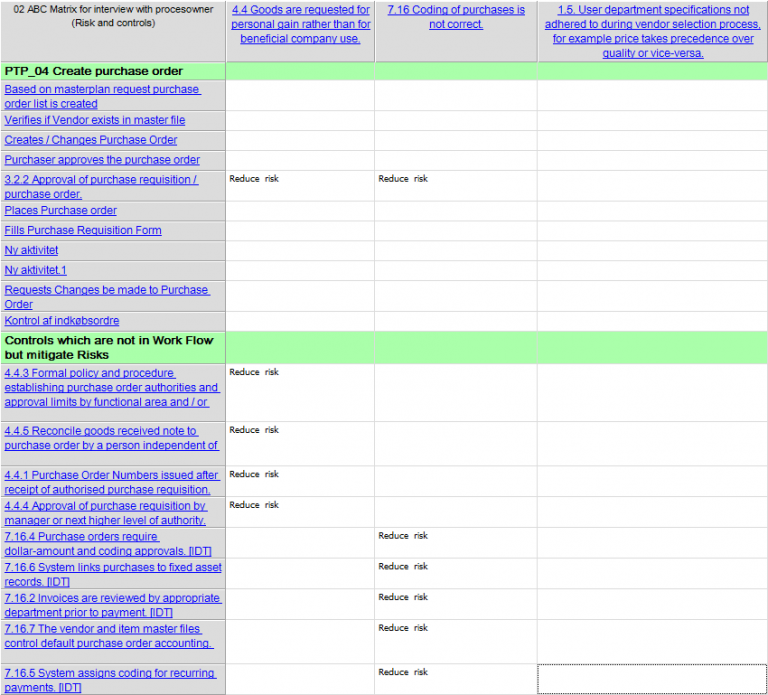Click 'Purchaser approves the purchase order' link
Viewport: 768px width, 695px height.
[x=102, y=160]
